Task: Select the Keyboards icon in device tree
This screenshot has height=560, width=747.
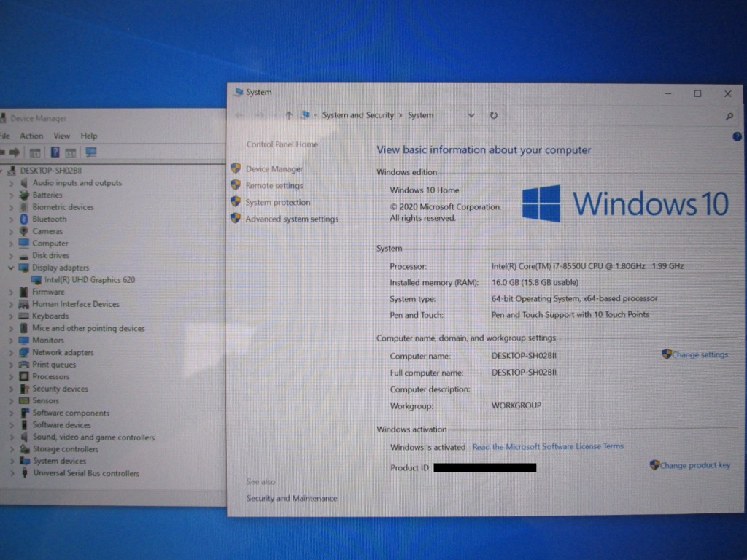Action: (x=23, y=316)
